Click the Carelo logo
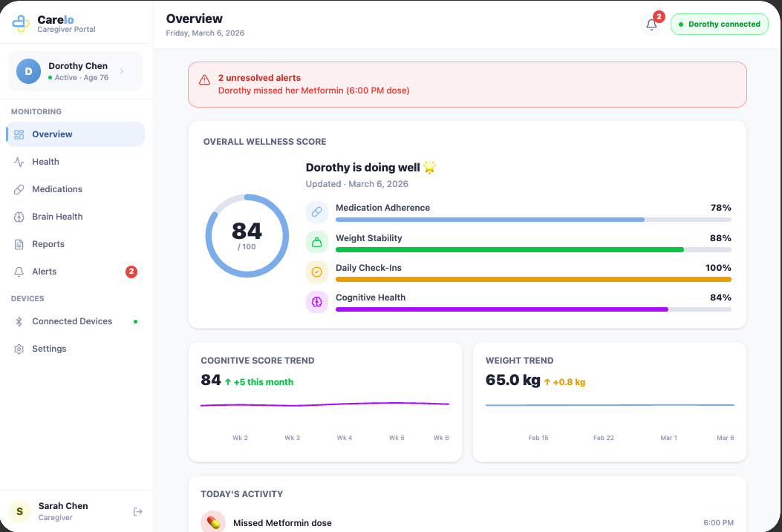Image resolution: width=782 pixels, height=532 pixels. (20, 23)
